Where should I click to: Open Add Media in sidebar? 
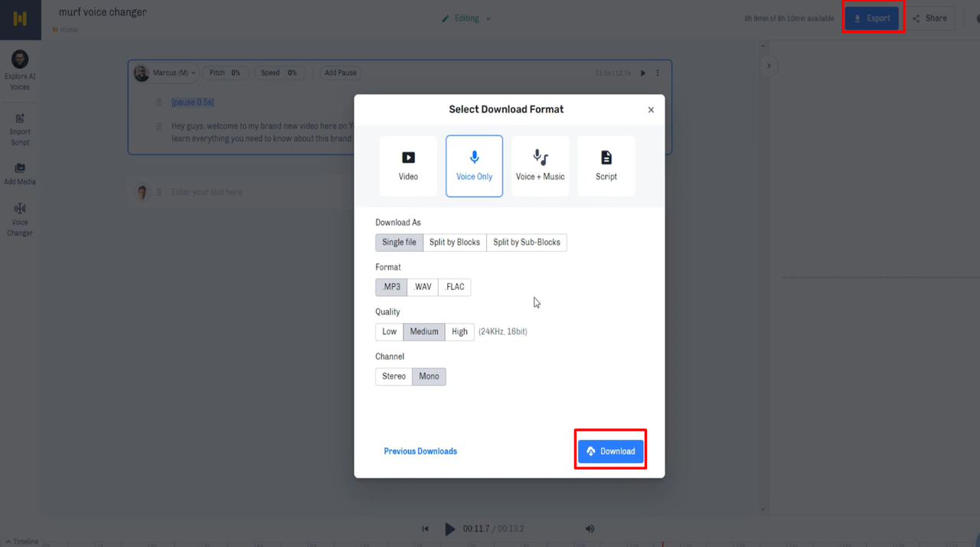20,174
